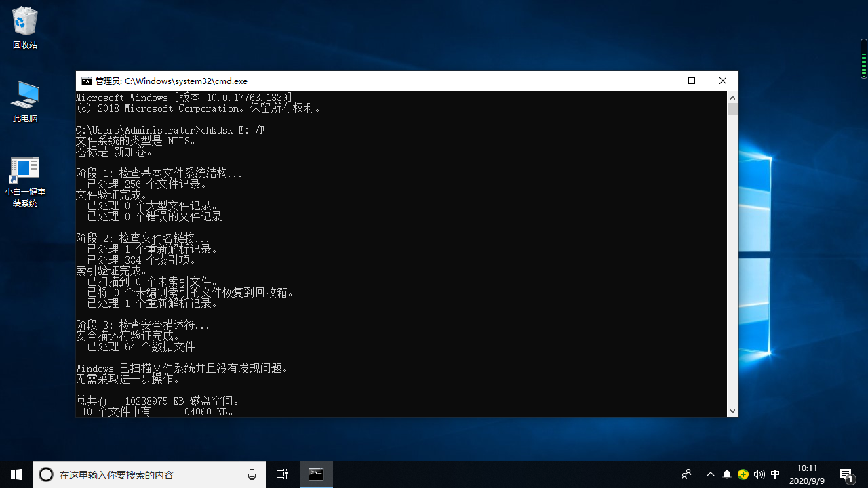Screen dimensions: 868x488
Task: Open Task View on the taskbar
Action: coord(281,474)
